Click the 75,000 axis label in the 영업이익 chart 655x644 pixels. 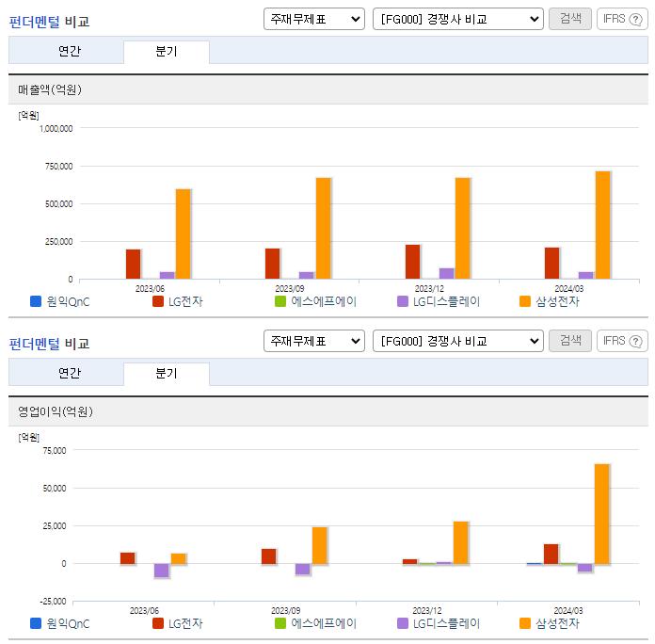pos(55,450)
